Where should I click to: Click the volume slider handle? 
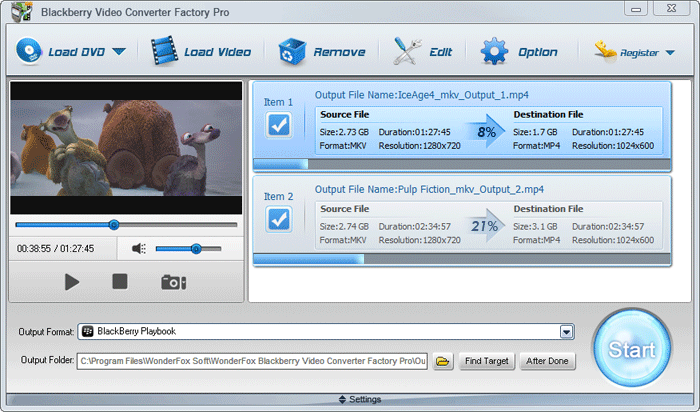pyautogui.click(x=196, y=249)
